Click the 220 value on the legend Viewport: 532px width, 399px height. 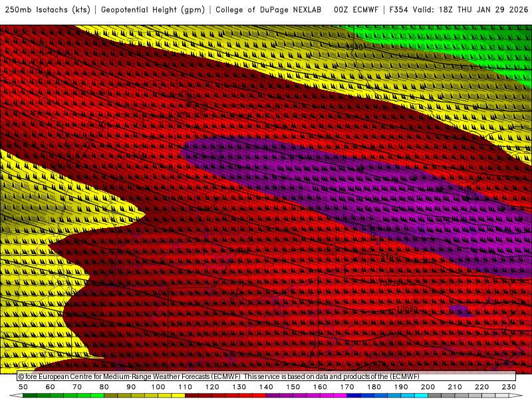[481, 387]
